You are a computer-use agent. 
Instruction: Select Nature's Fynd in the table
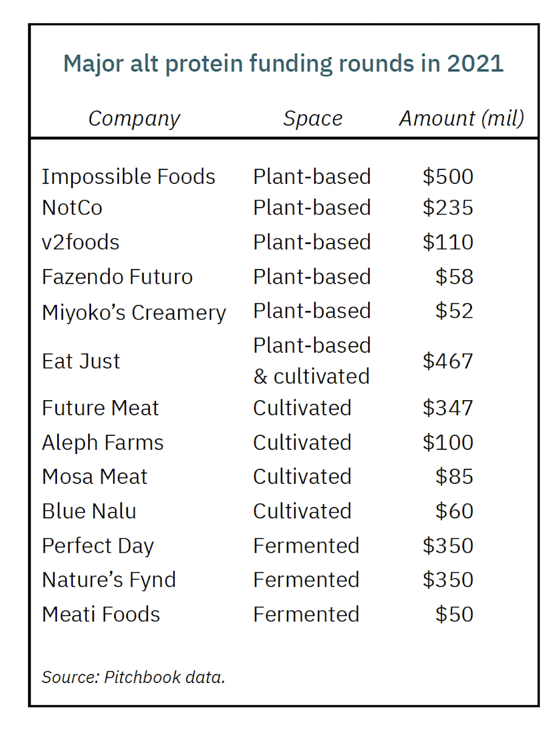[109, 580]
